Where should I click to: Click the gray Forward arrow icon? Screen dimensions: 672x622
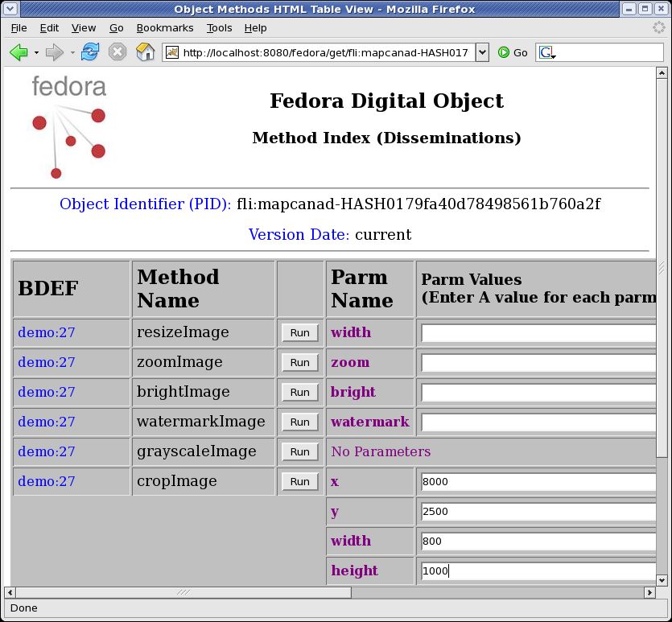tap(55, 52)
